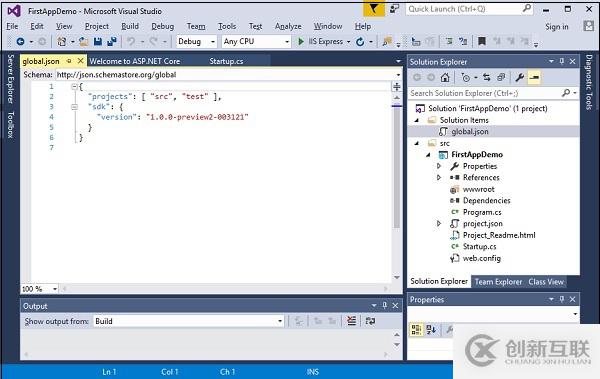600x379 pixels.
Task: Click Pending Changes Filter clock icon
Action: (x=466, y=77)
